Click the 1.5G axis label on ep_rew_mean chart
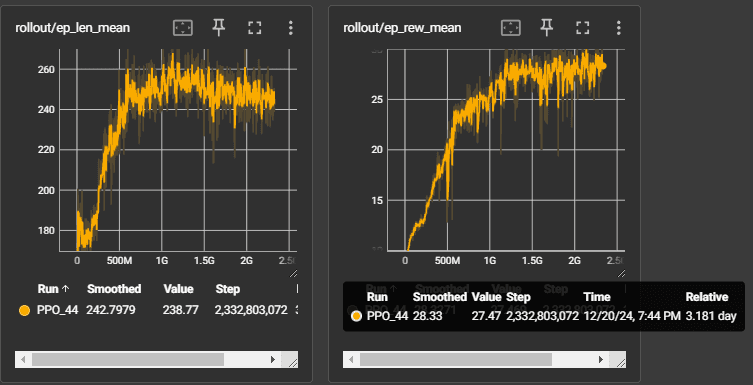The width and height of the screenshot is (753, 385). [532, 261]
